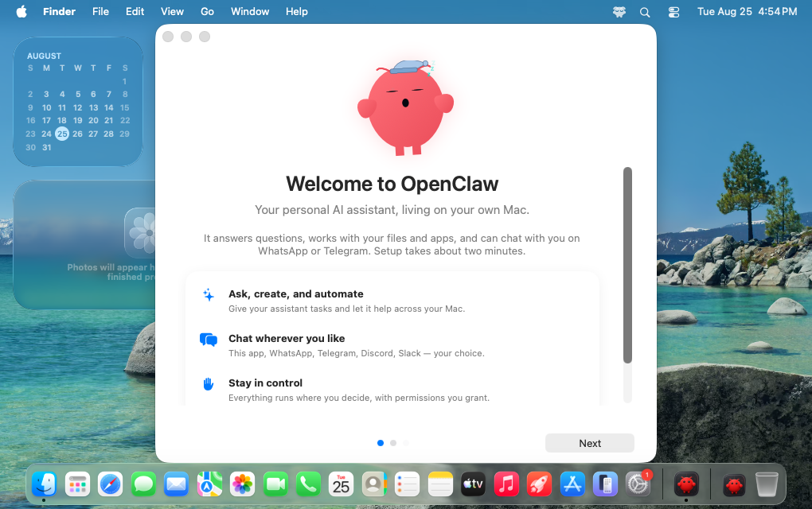The width and height of the screenshot is (812, 509).
Task: Open the Edit menu
Action: (135, 11)
